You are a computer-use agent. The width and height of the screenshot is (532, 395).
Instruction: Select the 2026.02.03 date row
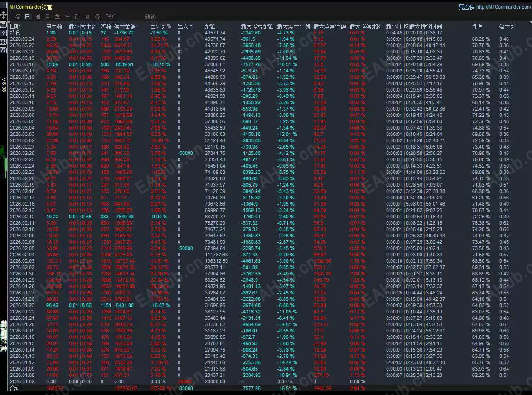pyautogui.click(x=22, y=261)
